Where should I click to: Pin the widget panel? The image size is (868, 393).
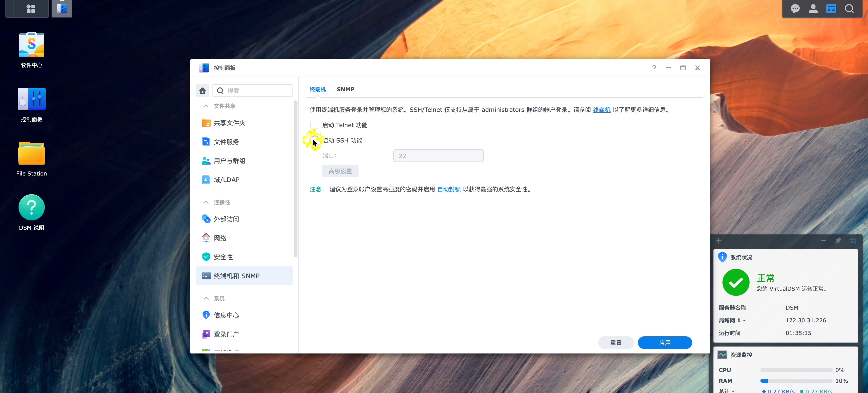838,241
